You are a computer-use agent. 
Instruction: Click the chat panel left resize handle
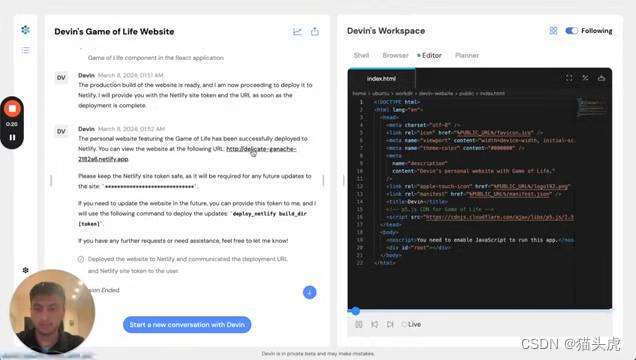[x=51, y=180]
